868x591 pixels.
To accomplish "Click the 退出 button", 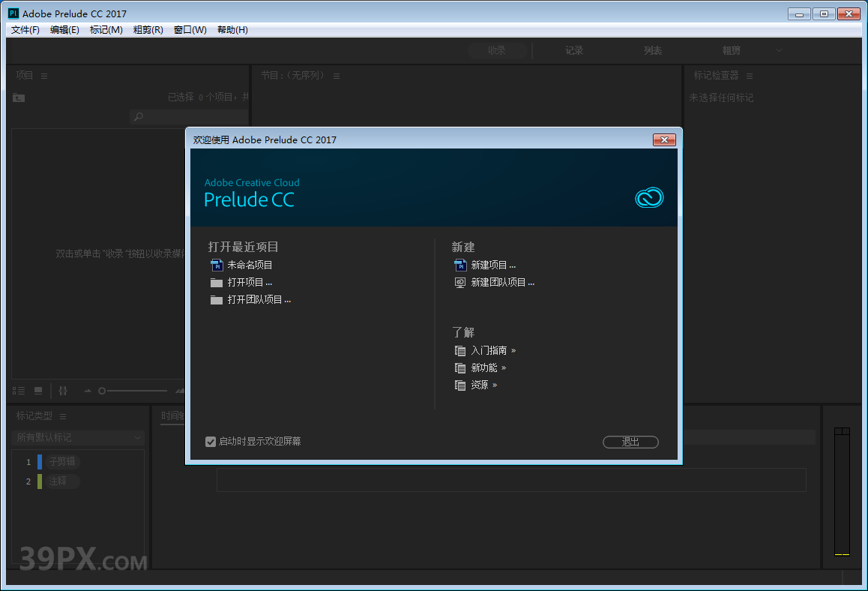I will 630,442.
